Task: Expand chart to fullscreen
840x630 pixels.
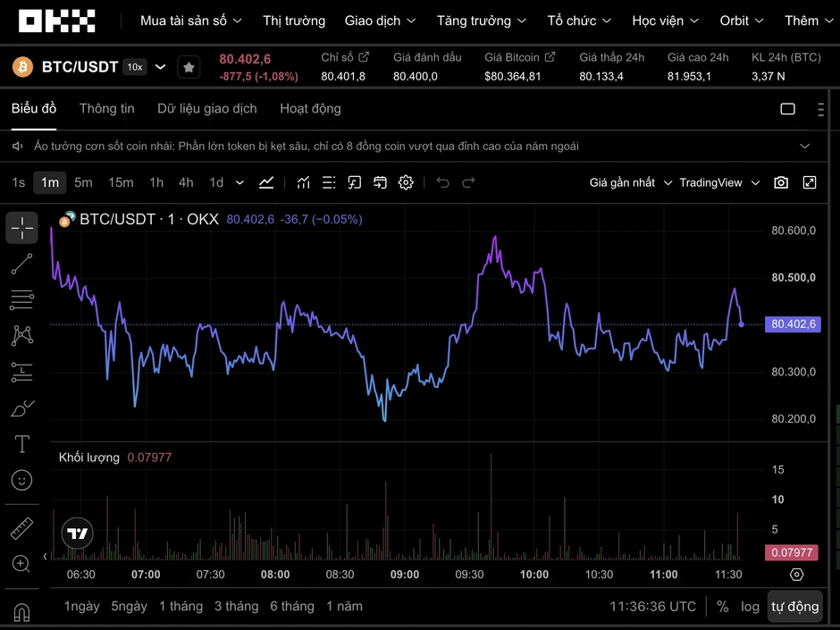Action: coord(810,182)
